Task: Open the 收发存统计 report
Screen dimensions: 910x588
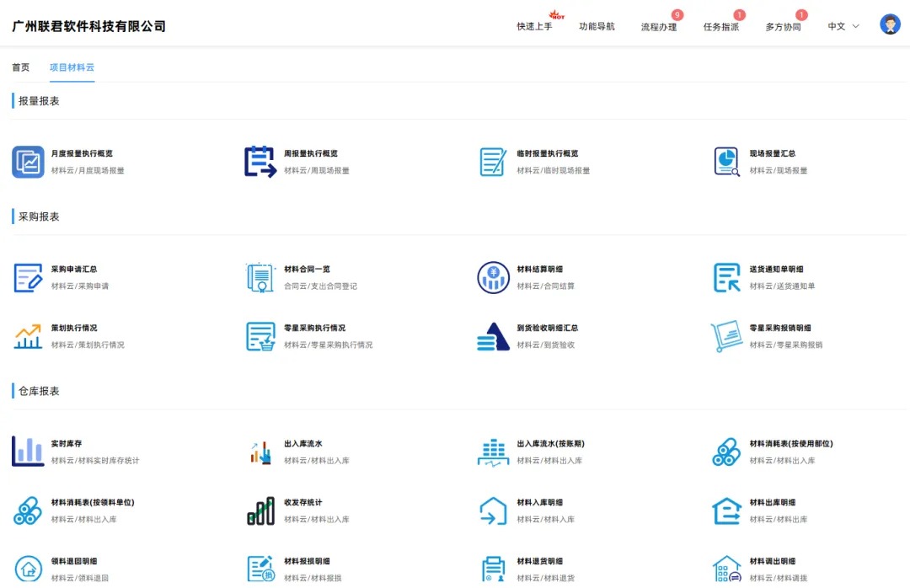Action: coord(260,510)
